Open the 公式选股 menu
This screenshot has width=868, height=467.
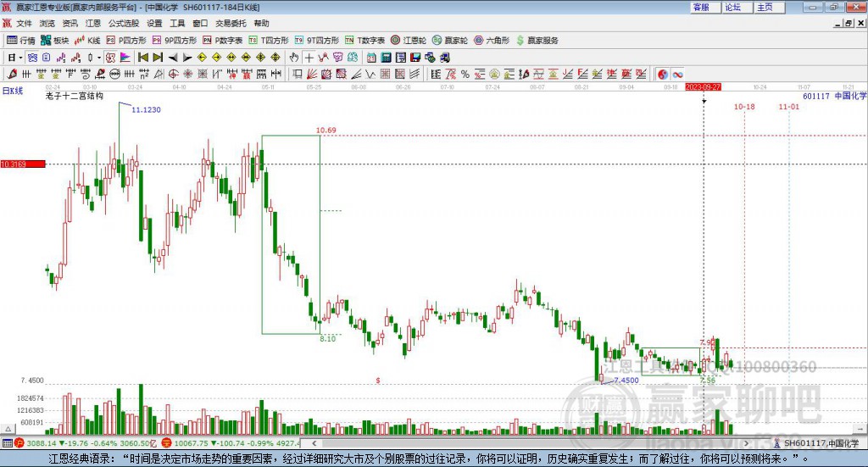pyautogui.click(x=124, y=23)
